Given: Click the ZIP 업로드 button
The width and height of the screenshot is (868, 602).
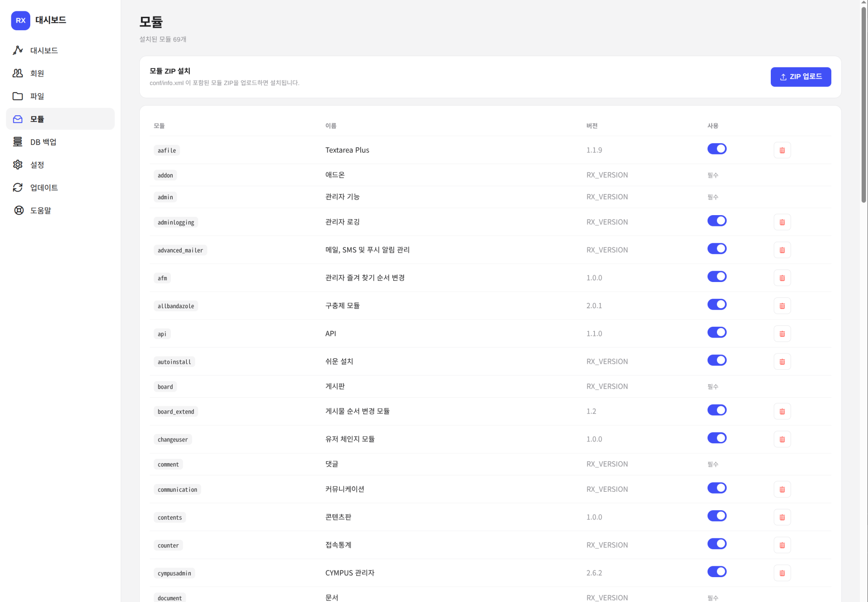Looking at the screenshot, I should click(x=801, y=77).
